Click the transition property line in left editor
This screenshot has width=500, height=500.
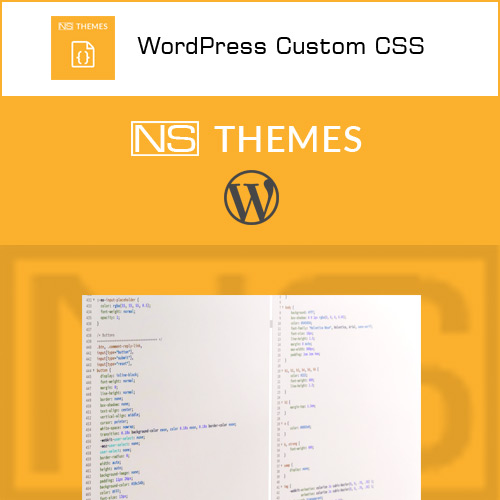(168, 429)
